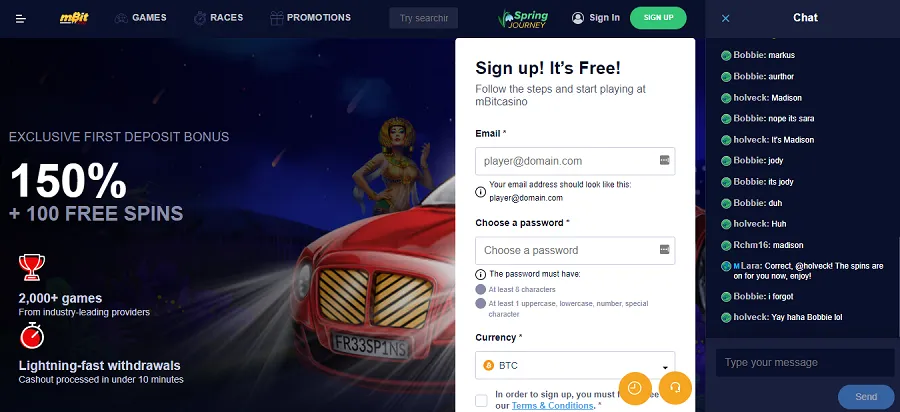Viewport: 900px width, 412px height.
Task: Click the key icon in password field
Action: coord(665,249)
